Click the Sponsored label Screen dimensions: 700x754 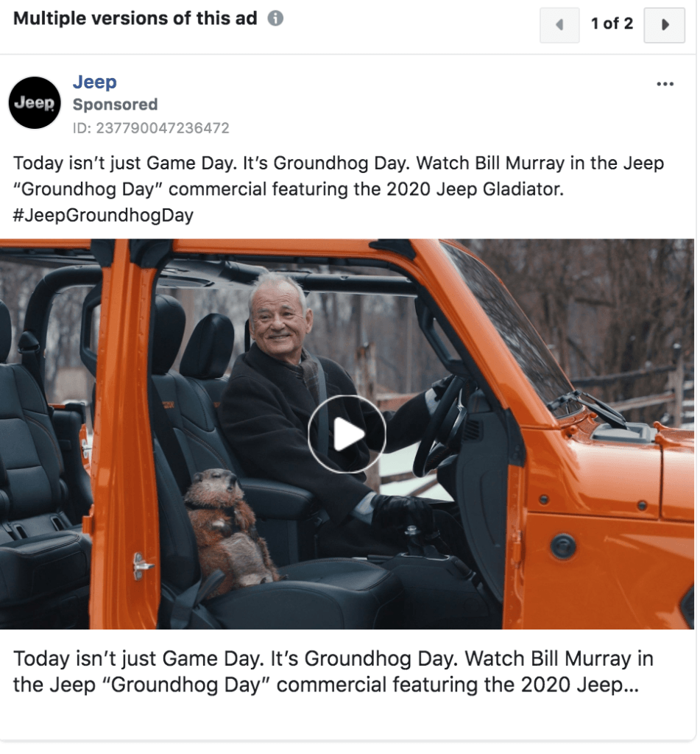115,105
